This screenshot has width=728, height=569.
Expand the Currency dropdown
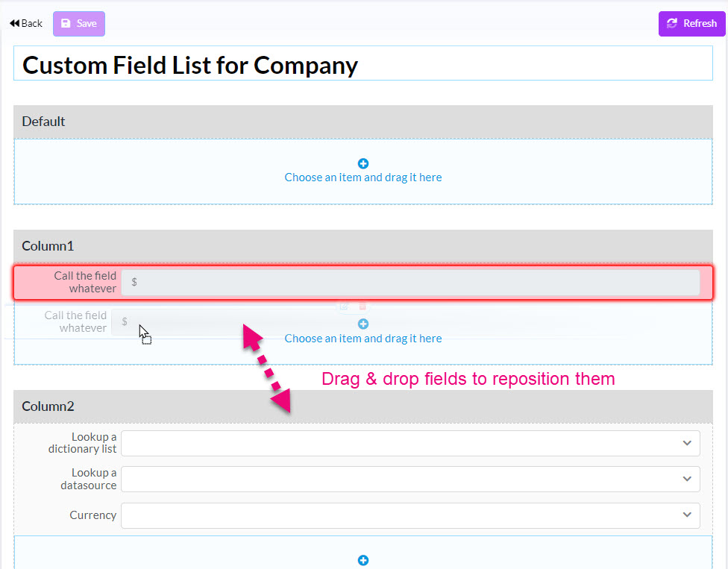410,515
